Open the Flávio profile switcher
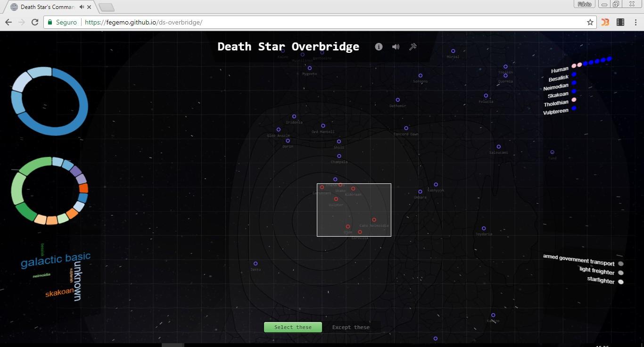Screen dimensions: 644x347 [585, 4]
